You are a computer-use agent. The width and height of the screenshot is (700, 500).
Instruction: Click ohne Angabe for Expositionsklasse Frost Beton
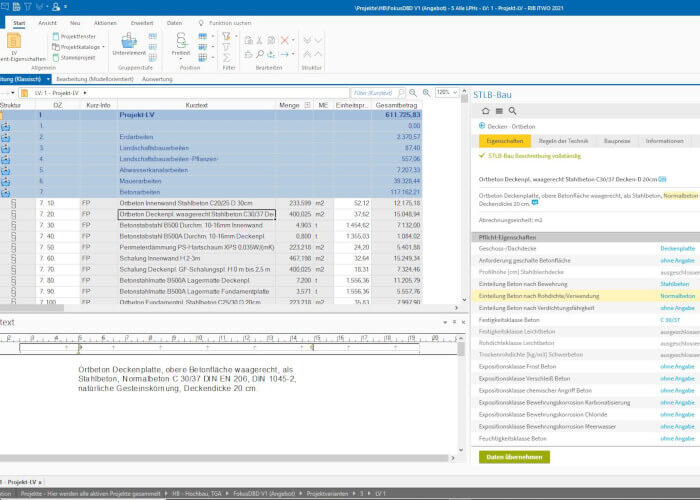(677, 367)
